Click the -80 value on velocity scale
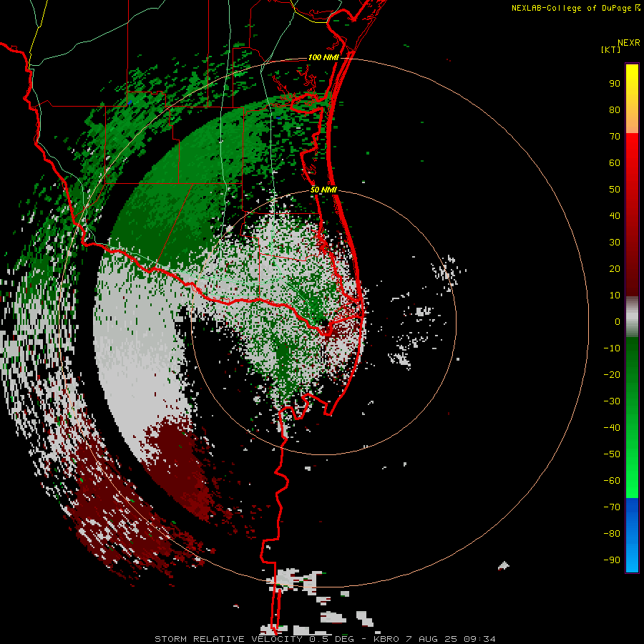Screen dimensions: 644x644 612,534
